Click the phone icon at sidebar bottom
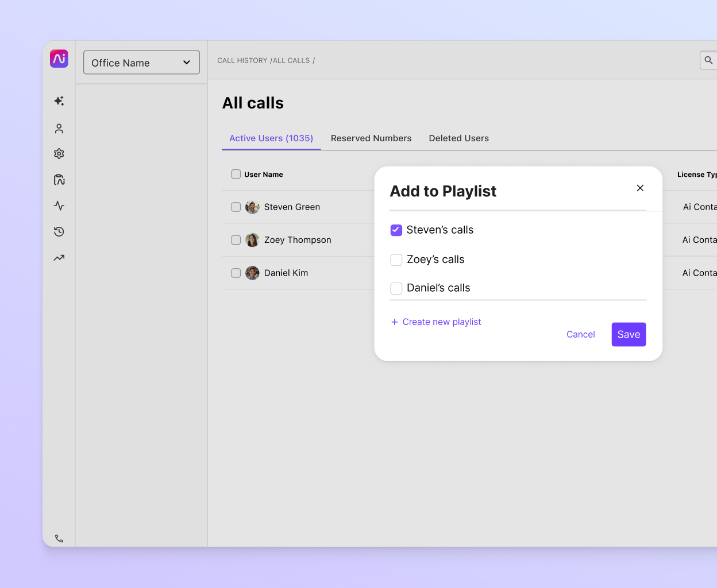This screenshot has width=717, height=588. (59, 538)
